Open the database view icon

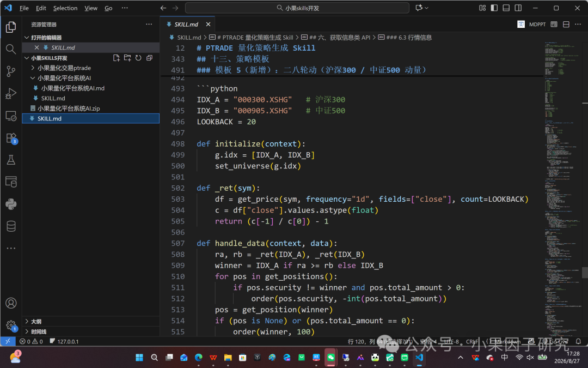tap(11, 226)
